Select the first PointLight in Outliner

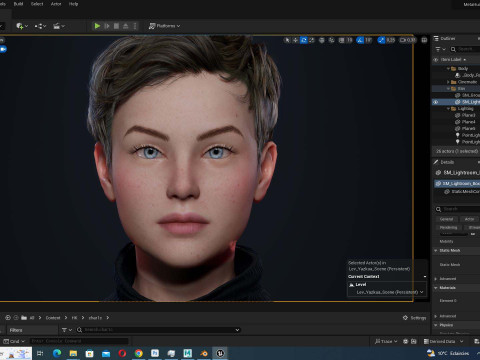coord(467,135)
